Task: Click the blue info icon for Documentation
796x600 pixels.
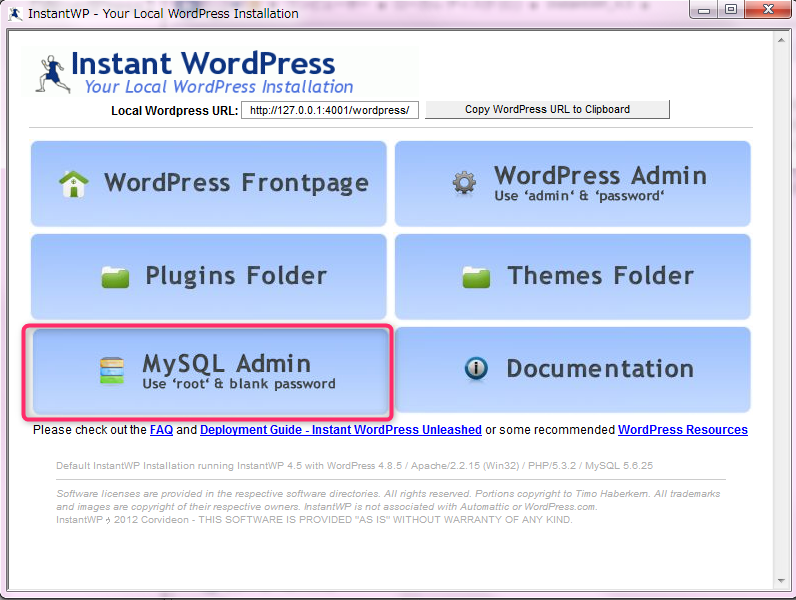Action: click(476, 369)
